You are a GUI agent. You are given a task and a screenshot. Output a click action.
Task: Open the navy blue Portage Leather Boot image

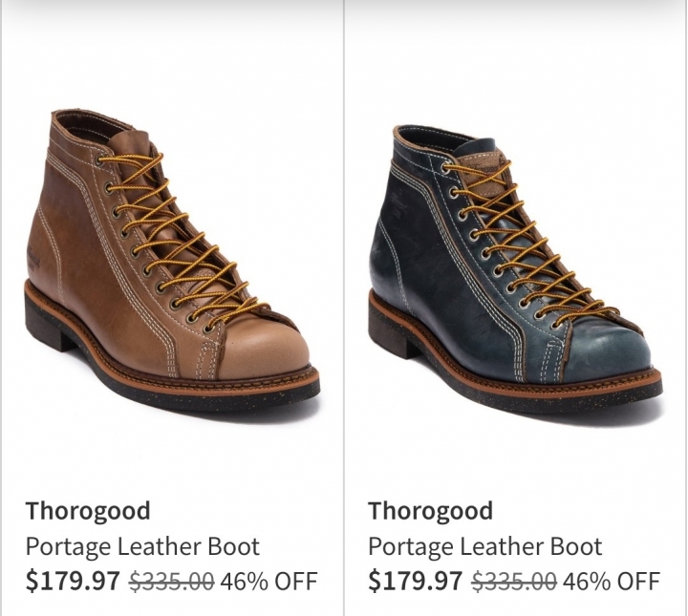pyautogui.click(x=514, y=268)
